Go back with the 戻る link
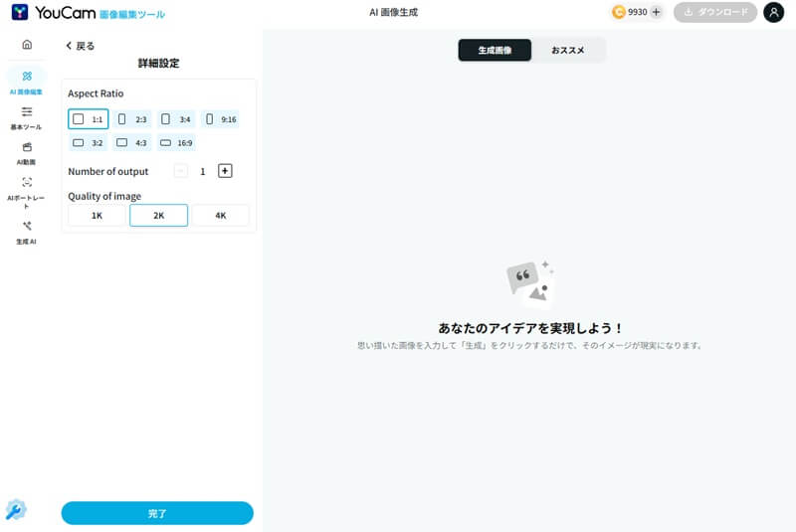The height and width of the screenshot is (532, 796). [x=81, y=46]
